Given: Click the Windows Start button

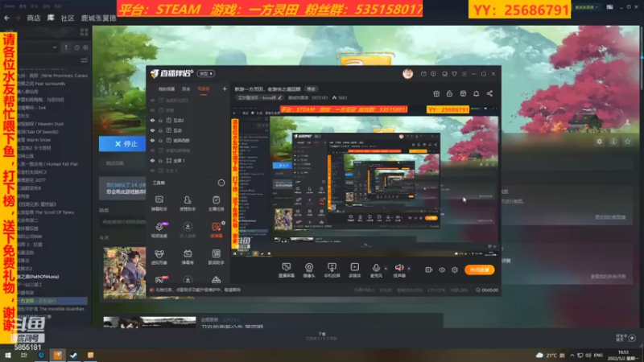Looking at the screenshot, I should [7, 355].
